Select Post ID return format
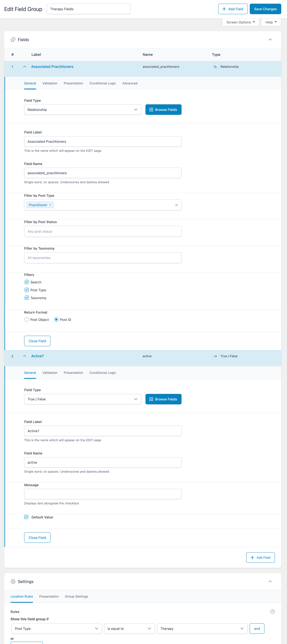 [x=56, y=320]
